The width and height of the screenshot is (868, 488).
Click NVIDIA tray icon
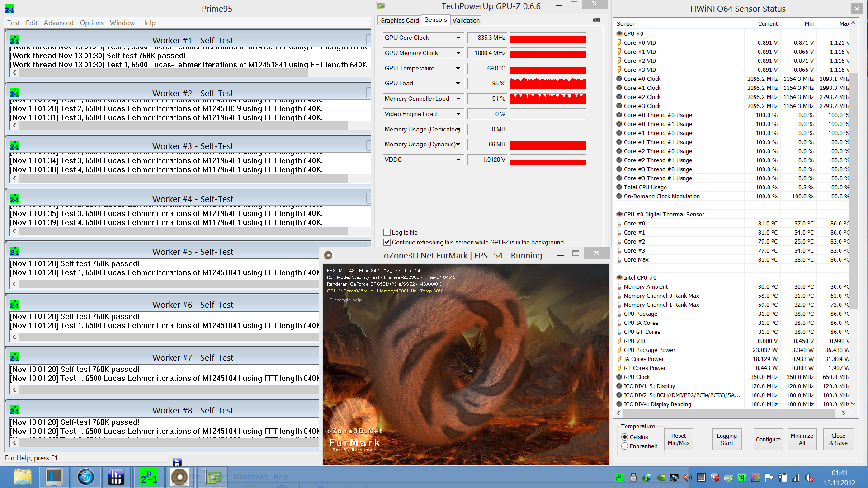pos(660,478)
